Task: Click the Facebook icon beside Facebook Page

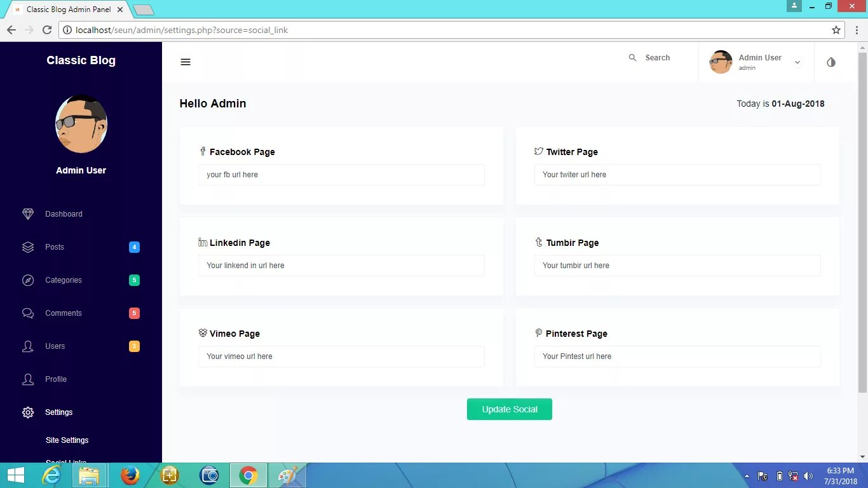Action: point(203,151)
